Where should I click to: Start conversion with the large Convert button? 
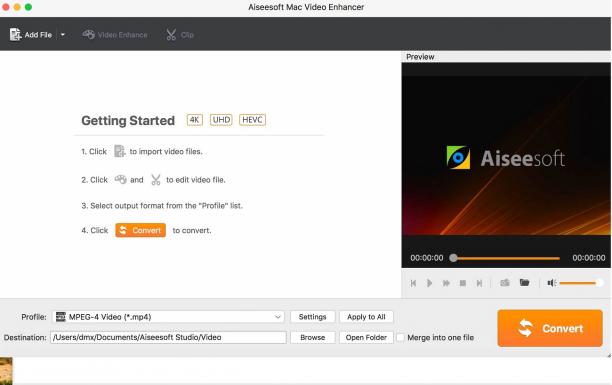(550, 328)
